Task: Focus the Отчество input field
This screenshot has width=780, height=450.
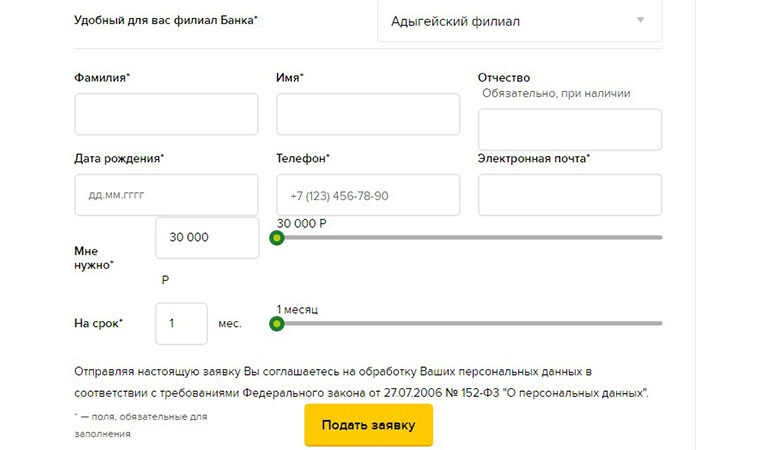Action: point(570,129)
